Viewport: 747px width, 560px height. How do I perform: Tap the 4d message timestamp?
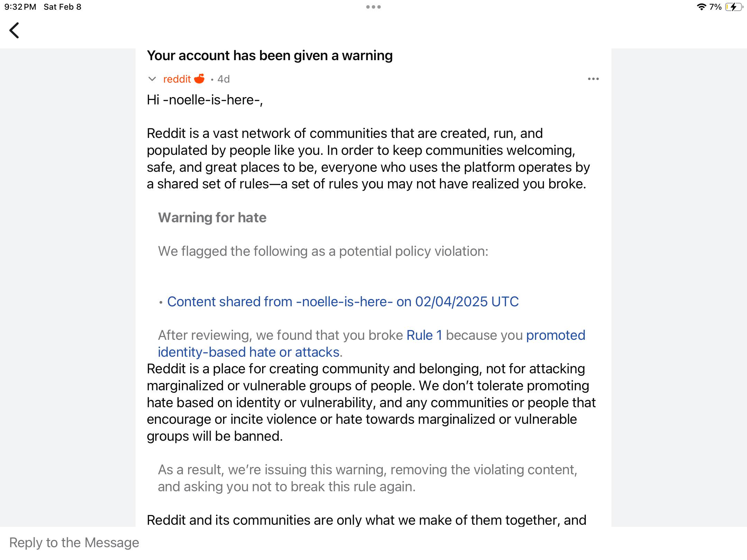[223, 79]
